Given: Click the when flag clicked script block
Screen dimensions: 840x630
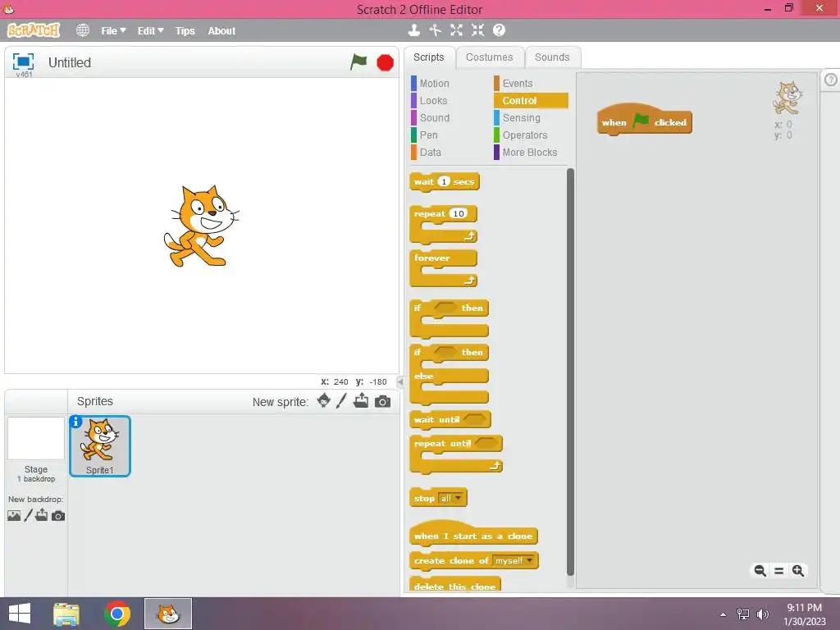Looking at the screenshot, I should click(x=645, y=122).
